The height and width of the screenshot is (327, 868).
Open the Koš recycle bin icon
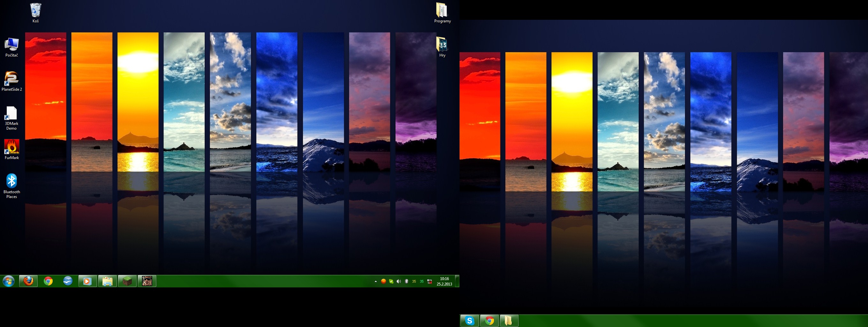35,11
